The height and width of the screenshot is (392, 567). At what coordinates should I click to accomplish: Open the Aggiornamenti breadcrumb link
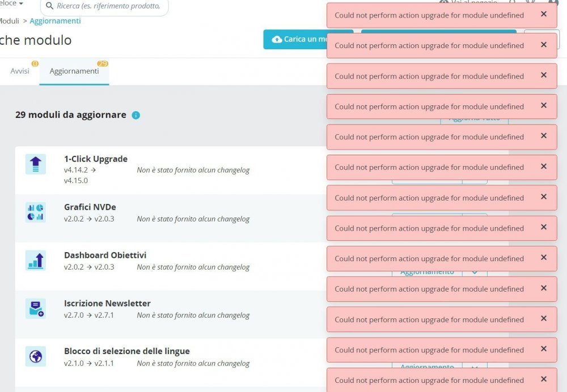point(56,21)
